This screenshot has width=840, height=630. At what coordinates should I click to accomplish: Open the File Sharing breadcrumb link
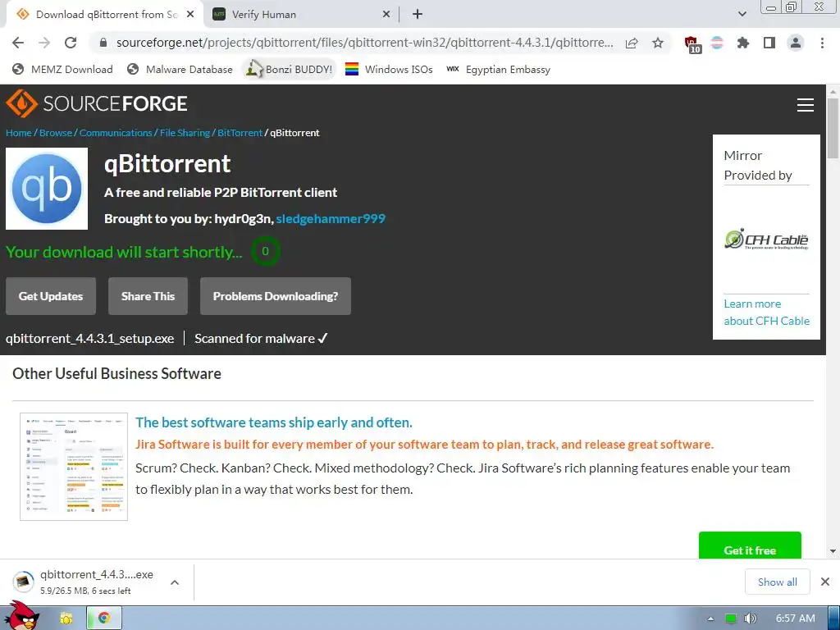(x=185, y=133)
